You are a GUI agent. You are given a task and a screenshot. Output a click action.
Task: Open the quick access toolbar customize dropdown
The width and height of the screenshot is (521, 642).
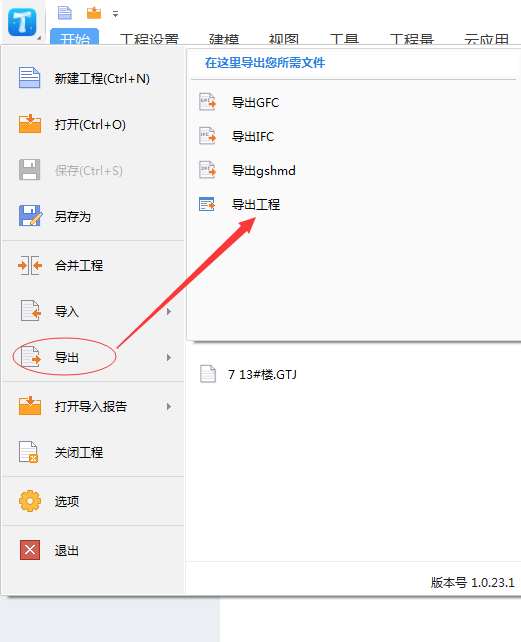point(116,14)
